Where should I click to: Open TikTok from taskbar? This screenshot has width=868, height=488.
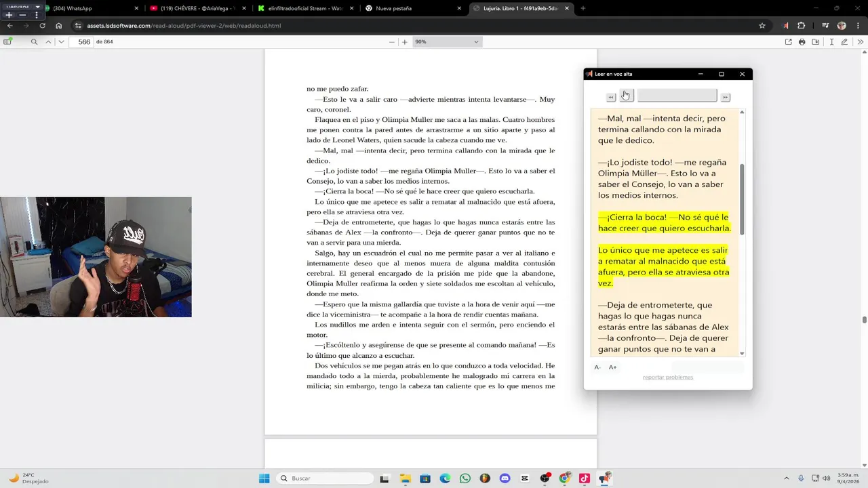(x=585, y=479)
